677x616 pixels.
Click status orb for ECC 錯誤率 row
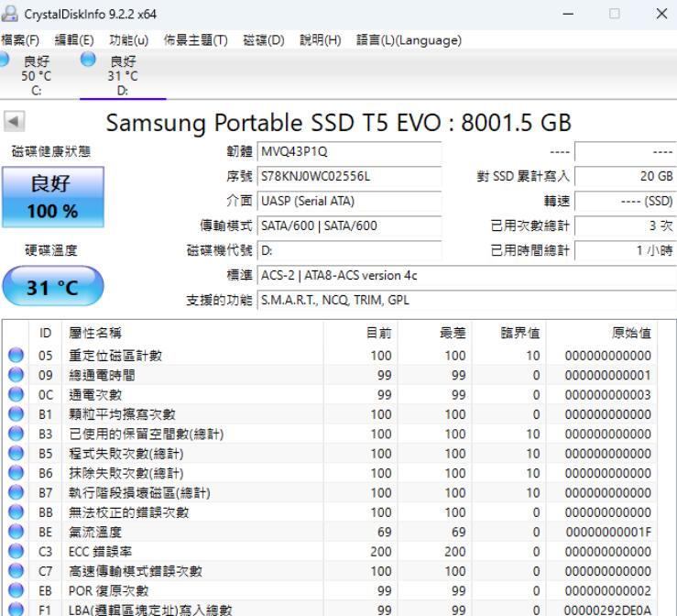tap(16, 553)
